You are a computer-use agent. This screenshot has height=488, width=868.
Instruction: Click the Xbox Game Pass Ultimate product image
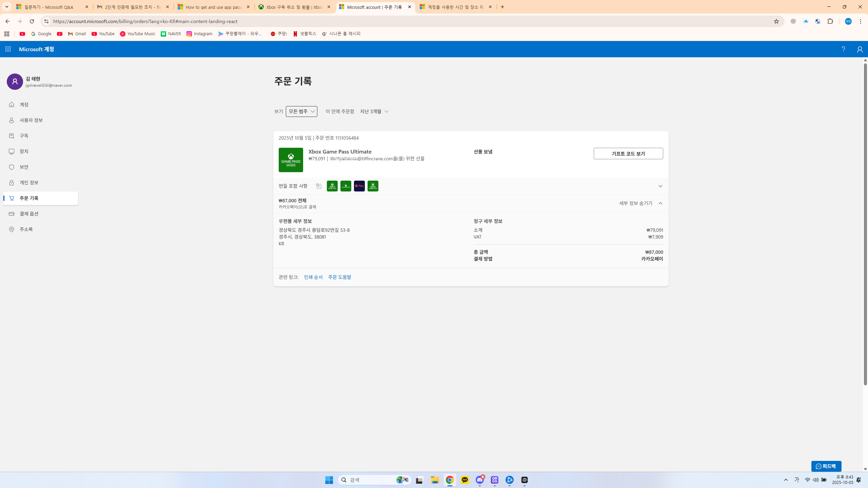(x=291, y=160)
